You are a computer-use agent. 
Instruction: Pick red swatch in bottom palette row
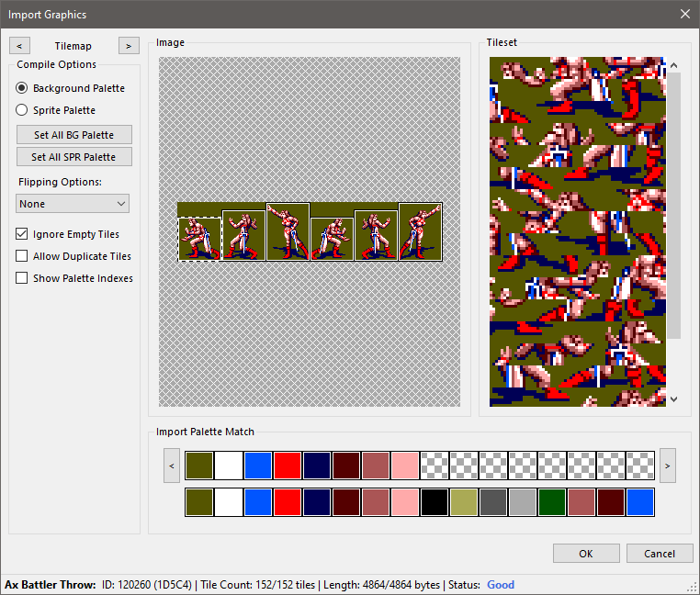[x=288, y=502]
